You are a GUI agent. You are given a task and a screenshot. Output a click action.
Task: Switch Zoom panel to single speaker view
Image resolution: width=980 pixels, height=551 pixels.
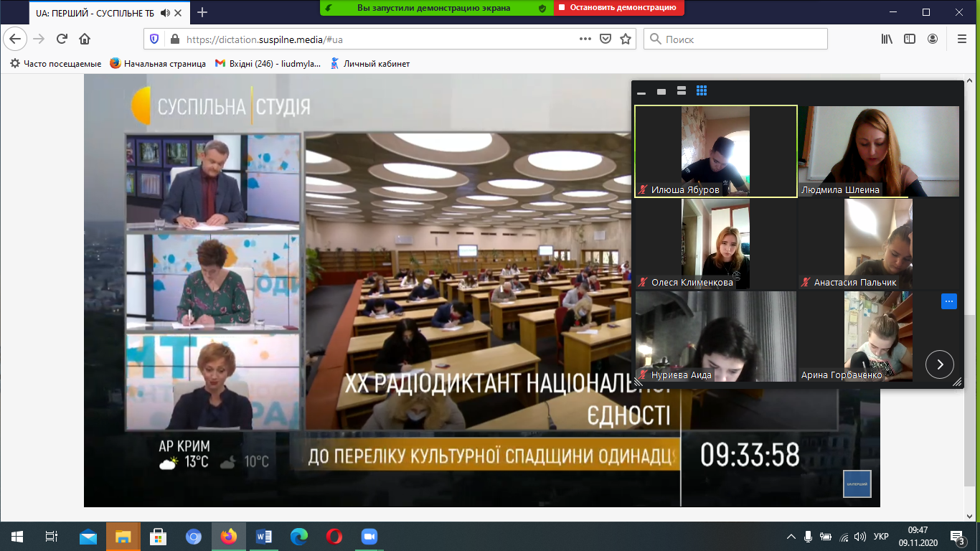tap(661, 91)
